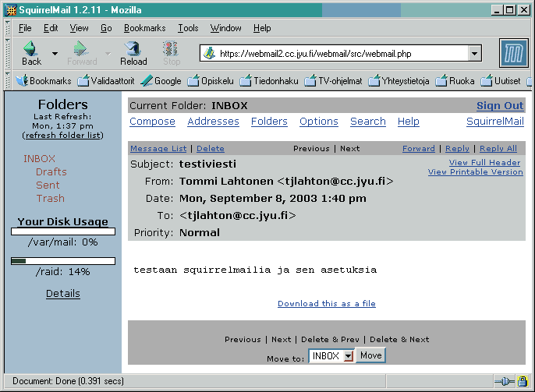
Task: Click the Sign Out link
Action: click(500, 106)
